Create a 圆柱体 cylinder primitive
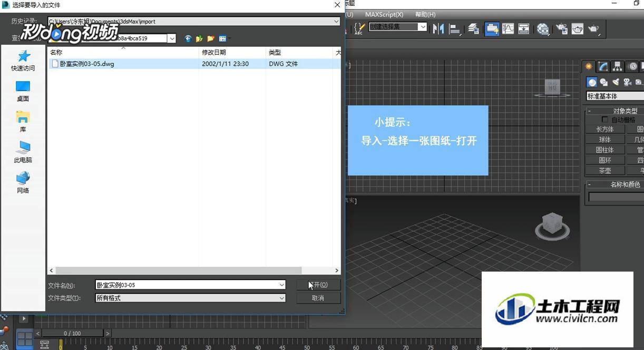This screenshot has width=644, height=350. [605, 150]
